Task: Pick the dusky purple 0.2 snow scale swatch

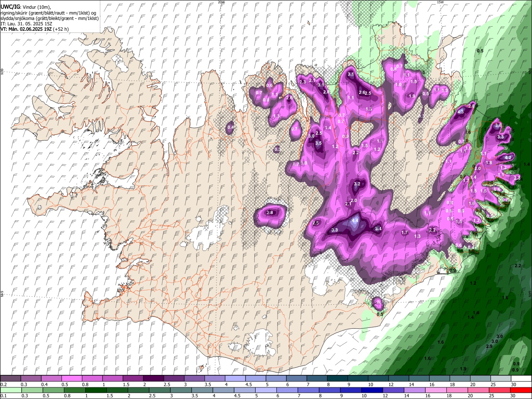Action: pyautogui.click(x=10, y=379)
